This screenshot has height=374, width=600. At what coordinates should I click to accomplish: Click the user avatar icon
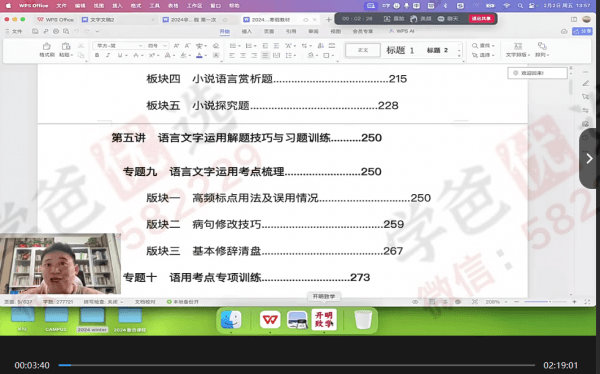(x=586, y=19)
